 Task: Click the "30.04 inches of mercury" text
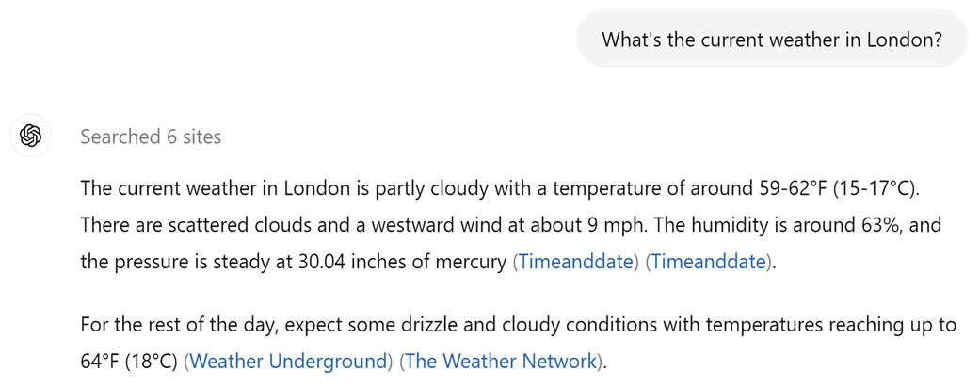tap(407, 262)
